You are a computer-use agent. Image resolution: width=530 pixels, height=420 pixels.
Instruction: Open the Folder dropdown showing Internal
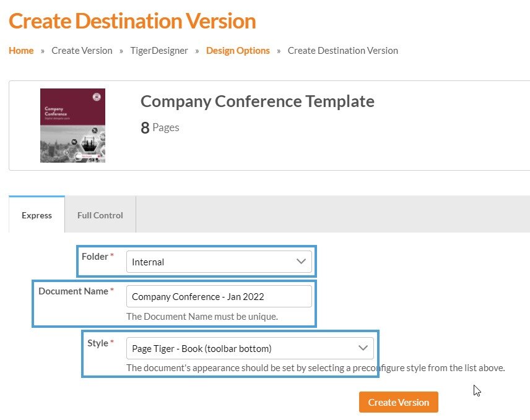(x=211, y=262)
